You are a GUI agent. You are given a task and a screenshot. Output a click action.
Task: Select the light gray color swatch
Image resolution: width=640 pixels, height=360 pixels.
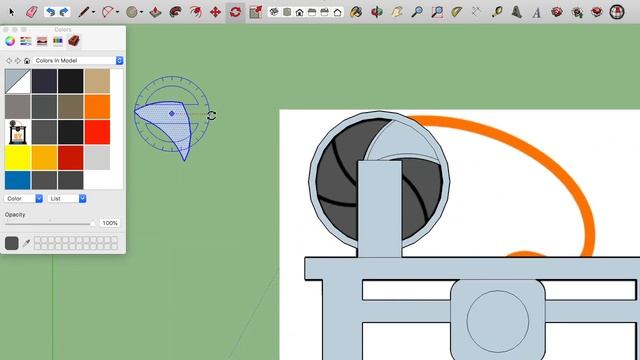click(x=97, y=158)
